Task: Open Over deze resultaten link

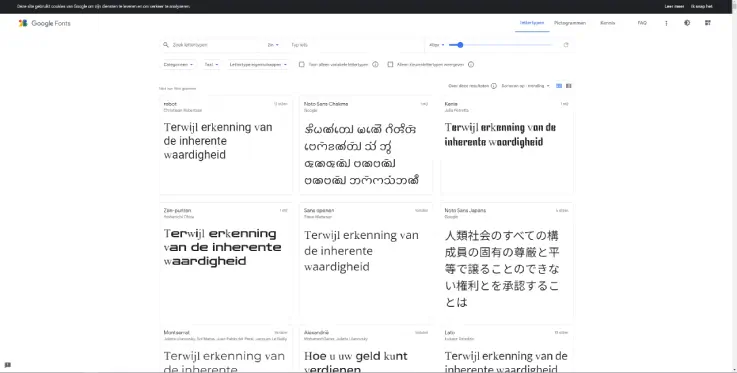Action: (468, 86)
